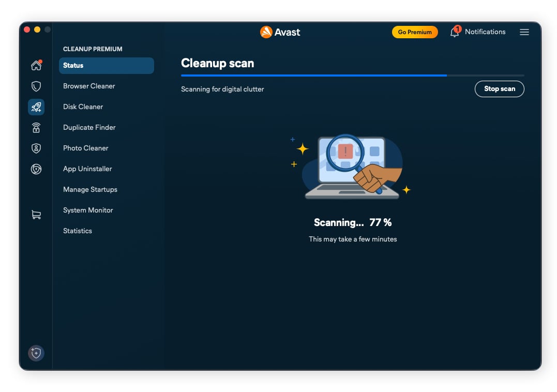The image size is (557, 392).
Task: Click the round shield badge at sidebar bottom
Action: click(36, 353)
